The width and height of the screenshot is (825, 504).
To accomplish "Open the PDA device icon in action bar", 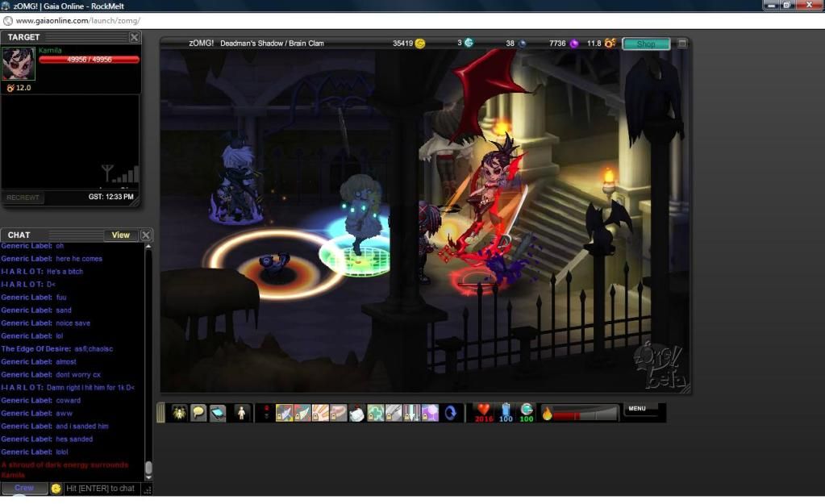I will coord(218,413).
